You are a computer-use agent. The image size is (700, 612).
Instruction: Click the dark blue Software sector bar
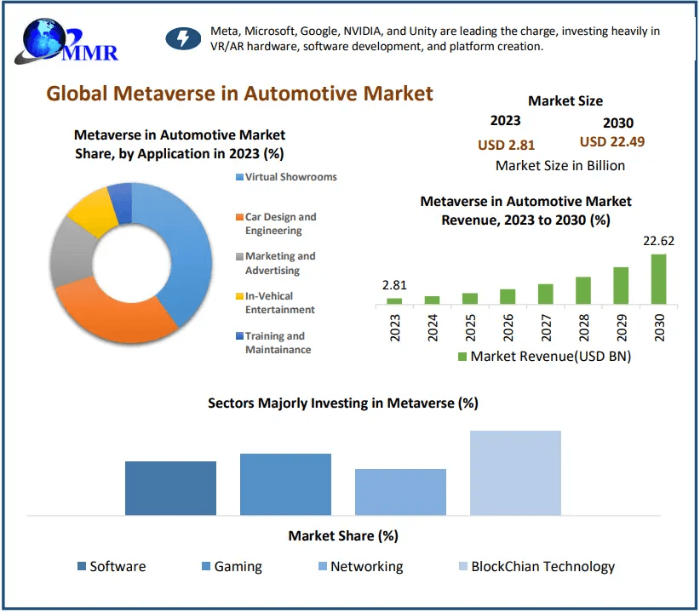[x=170, y=488]
